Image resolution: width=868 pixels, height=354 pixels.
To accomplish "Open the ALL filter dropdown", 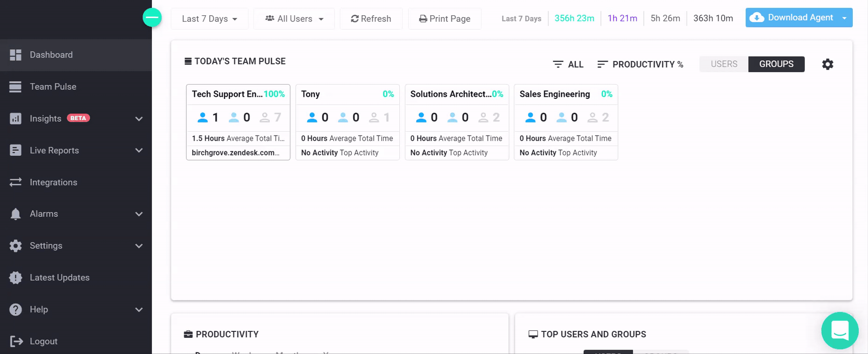I will click(x=568, y=64).
